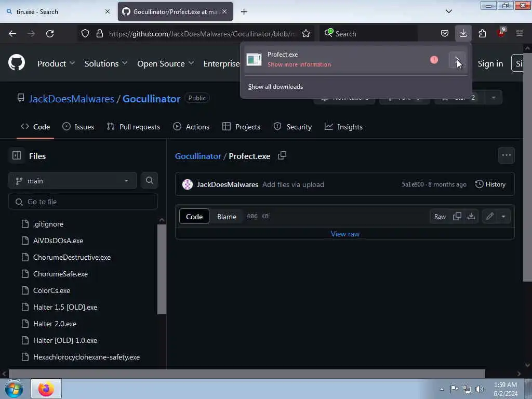Toggle the Firefox downloads panel button
532x399 pixels.
coord(463,34)
